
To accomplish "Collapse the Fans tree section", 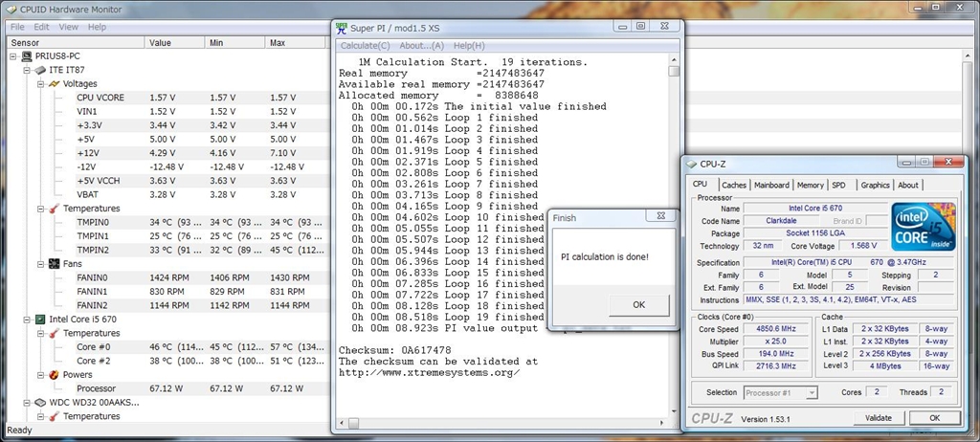I will point(40,263).
